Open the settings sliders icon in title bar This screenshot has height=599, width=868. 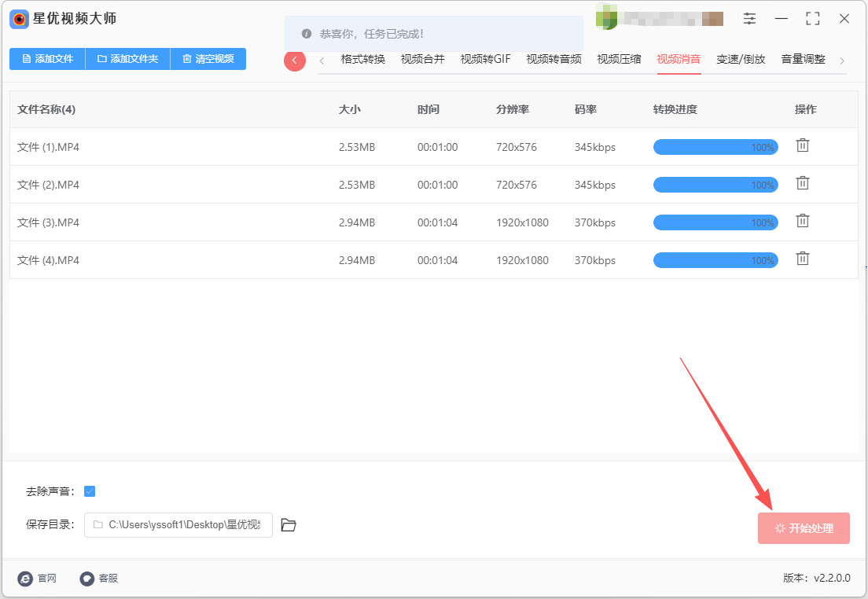point(749,18)
